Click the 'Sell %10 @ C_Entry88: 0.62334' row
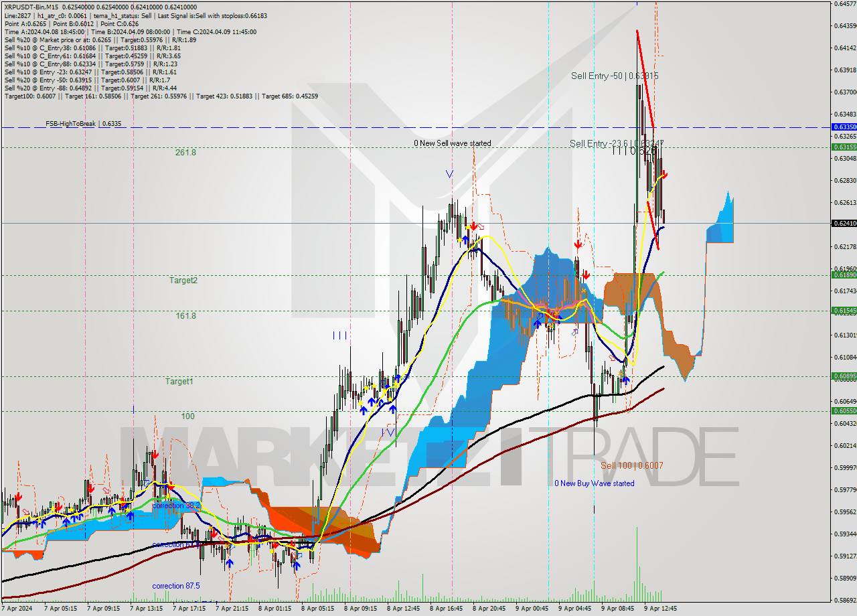The height and width of the screenshot is (616, 857). (91, 64)
